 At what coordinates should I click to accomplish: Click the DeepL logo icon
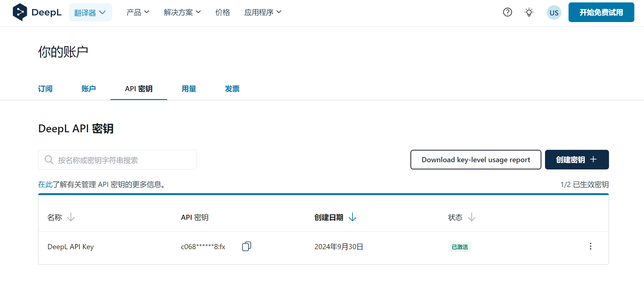20,12
